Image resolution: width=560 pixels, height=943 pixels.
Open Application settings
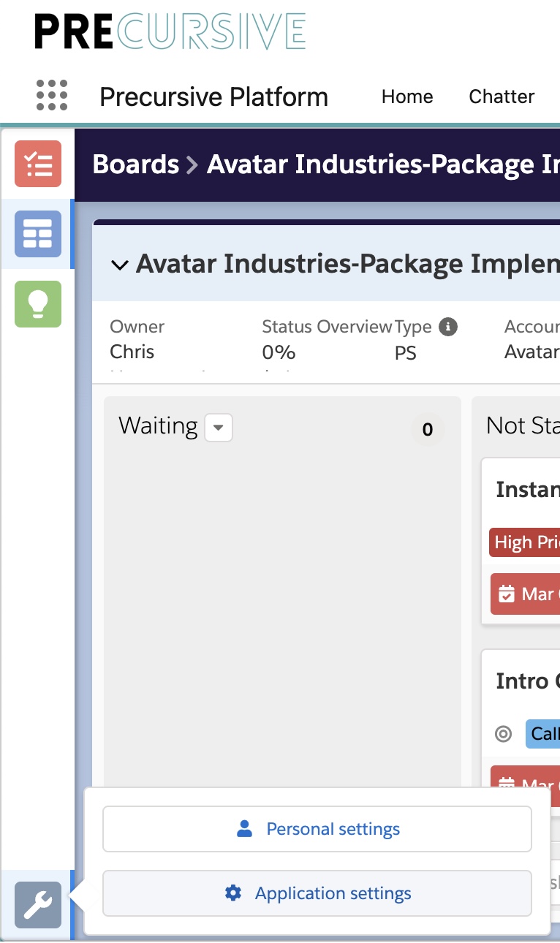coord(317,893)
